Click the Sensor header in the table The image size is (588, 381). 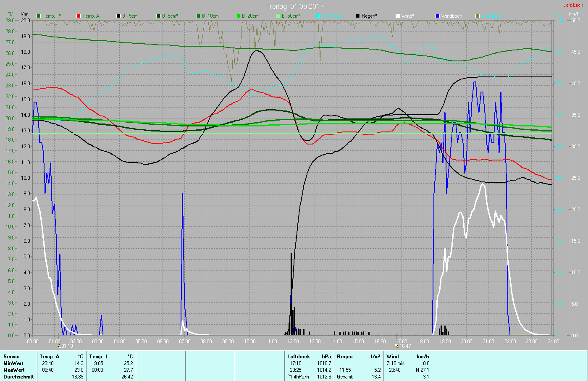pos(12,357)
